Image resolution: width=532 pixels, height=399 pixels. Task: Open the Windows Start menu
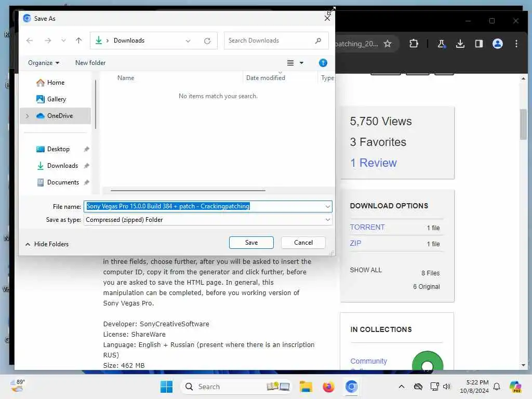166,387
